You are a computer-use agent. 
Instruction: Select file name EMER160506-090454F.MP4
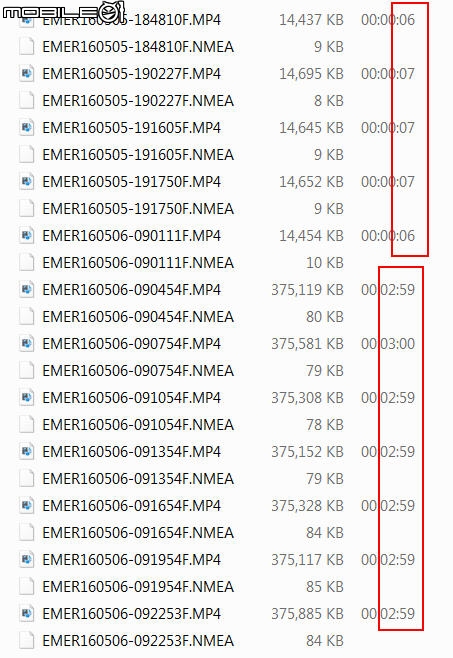coord(131,290)
